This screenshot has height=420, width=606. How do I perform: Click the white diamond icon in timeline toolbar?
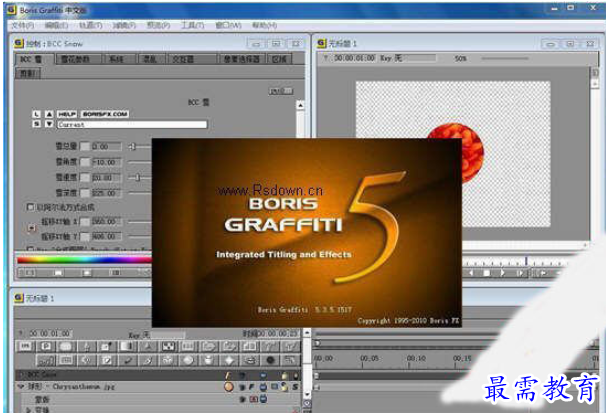tap(229, 360)
